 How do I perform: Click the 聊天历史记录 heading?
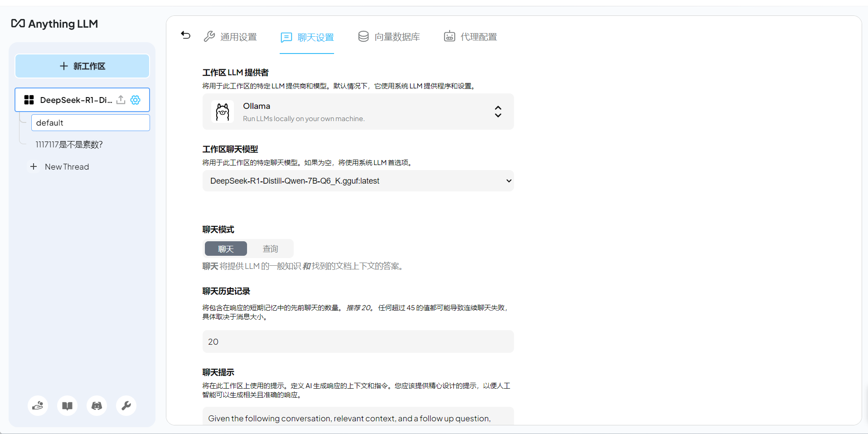click(x=226, y=291)
